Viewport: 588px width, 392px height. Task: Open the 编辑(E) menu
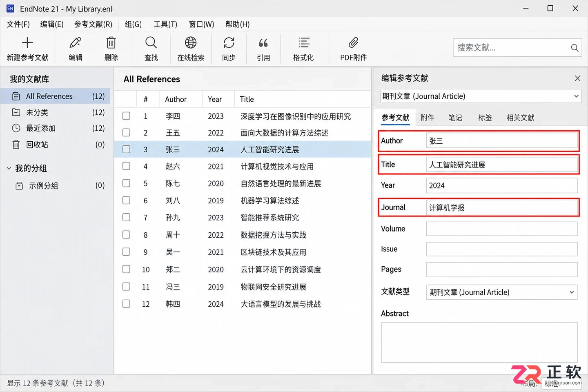(x=52, y=24)
